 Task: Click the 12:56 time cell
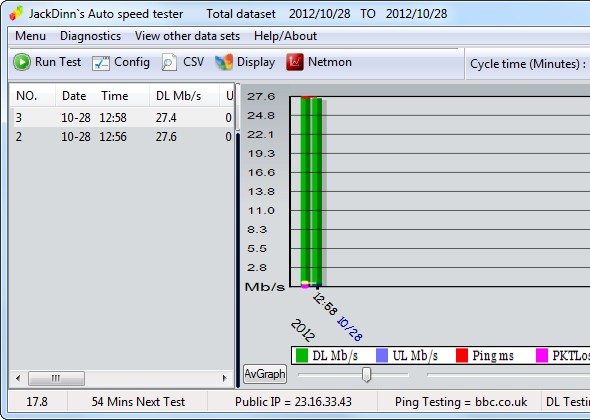(x=113, y=137)
